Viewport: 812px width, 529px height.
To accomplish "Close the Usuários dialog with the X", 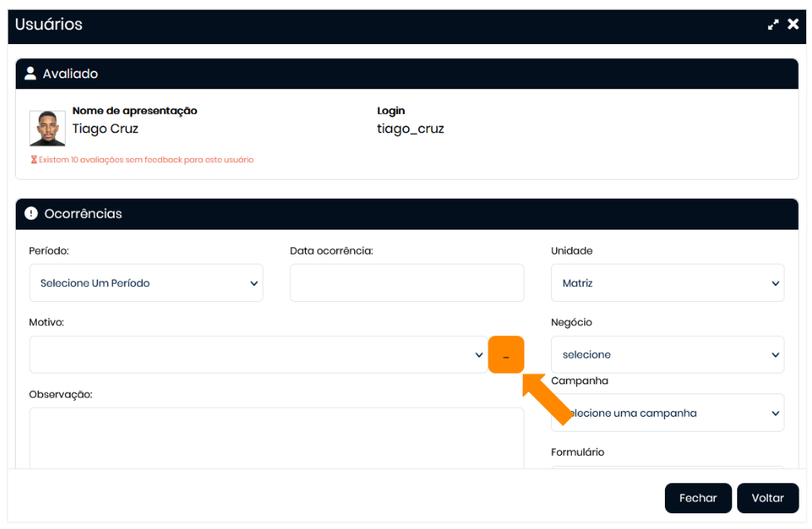I will click(x=793, y=25).
